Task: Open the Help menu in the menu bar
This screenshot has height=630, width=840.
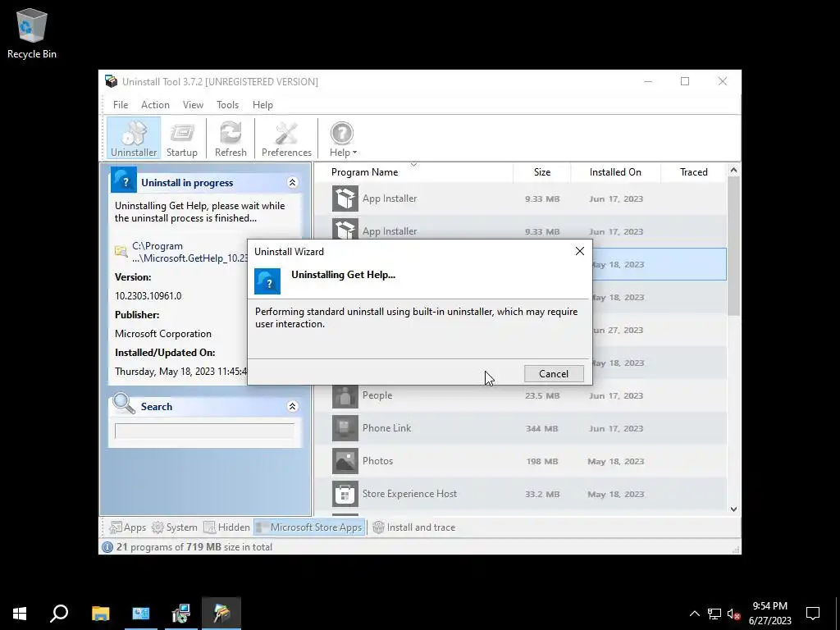Action: tap(262, 105)
